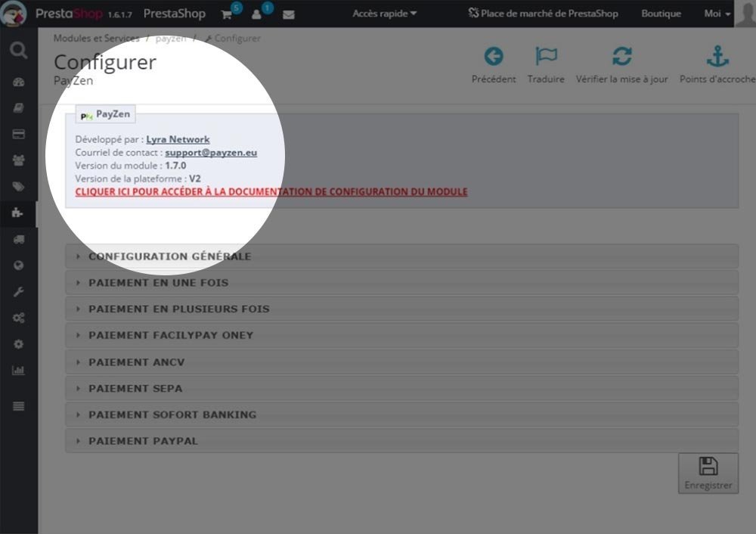This screenshot has width=756, height=534.
Task: Toggle sidebar with the hamburger lines icon
Action: pos(19,406)
